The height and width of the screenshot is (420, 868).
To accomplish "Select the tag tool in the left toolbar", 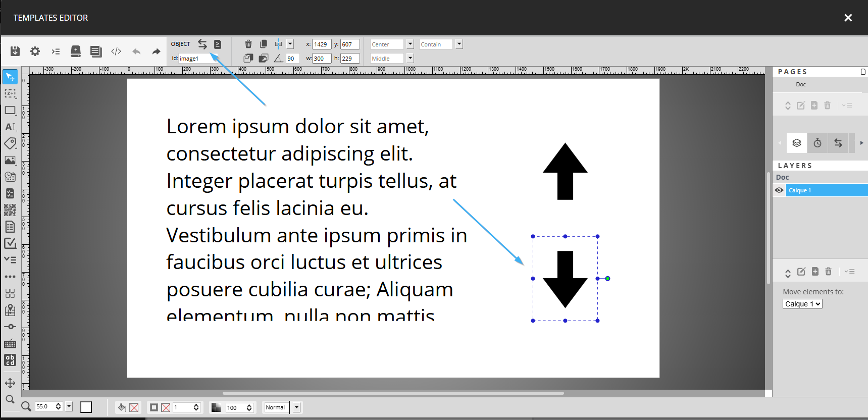I will point(10,143).
